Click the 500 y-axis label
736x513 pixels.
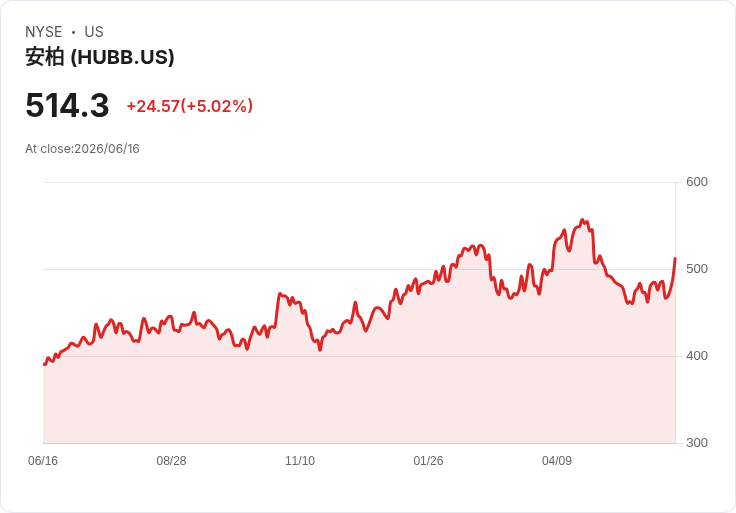tap(697, 269)
